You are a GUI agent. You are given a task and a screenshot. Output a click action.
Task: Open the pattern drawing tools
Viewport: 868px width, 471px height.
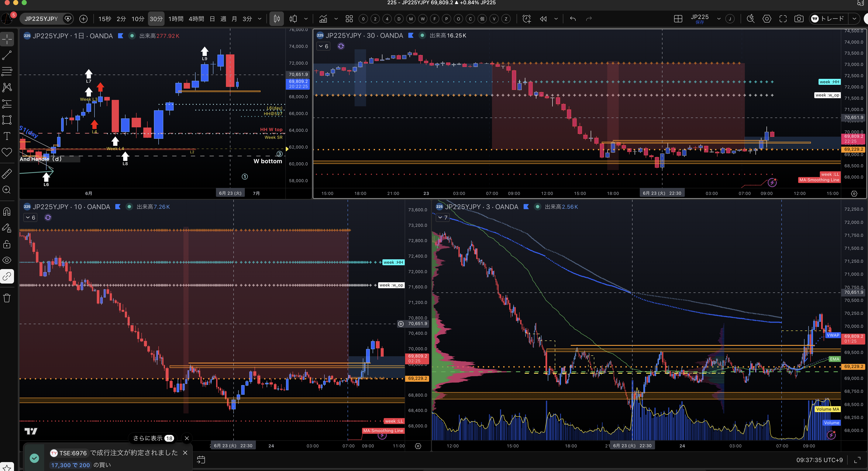(x=7, y=87)
